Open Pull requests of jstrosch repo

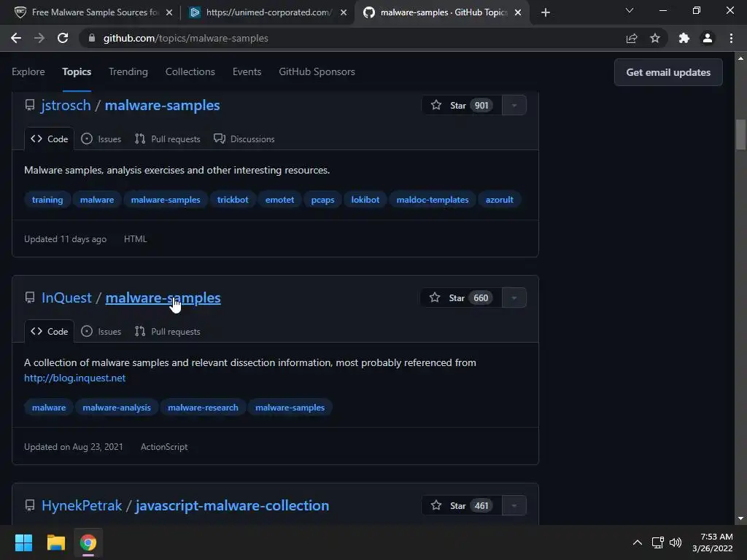168,139
